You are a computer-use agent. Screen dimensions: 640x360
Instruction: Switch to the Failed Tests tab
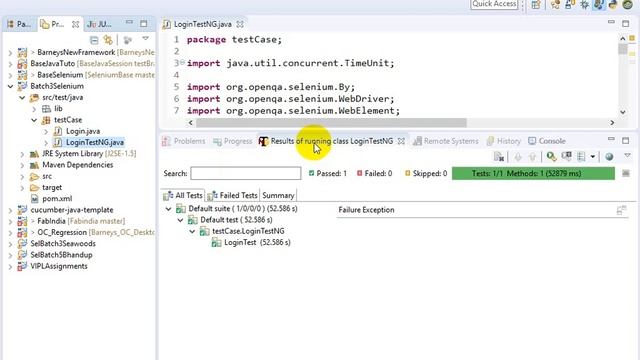point(232,196)
